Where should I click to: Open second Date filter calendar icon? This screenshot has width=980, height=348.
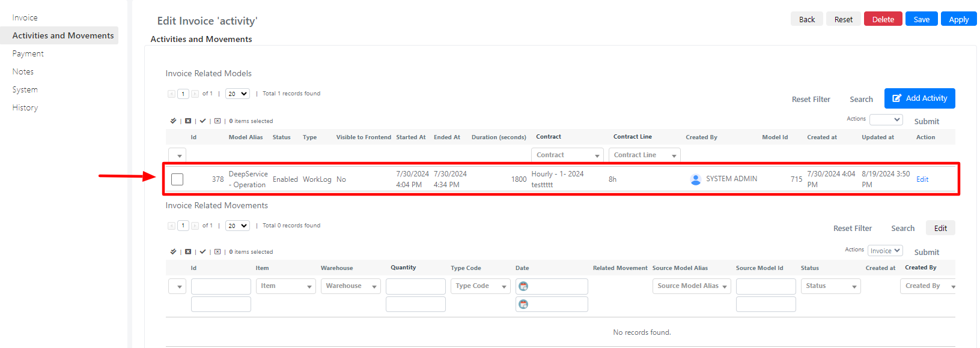click(x=523, y=304)
